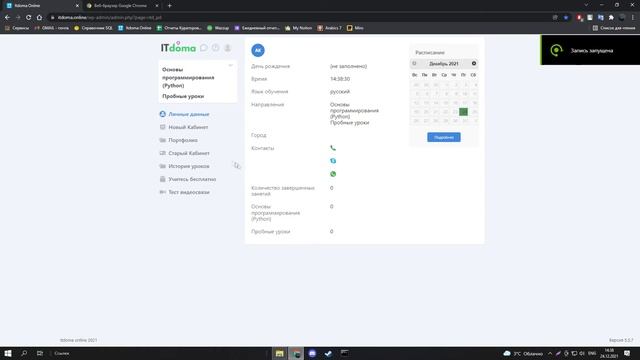Open the Windows Start menu
This screenshot has height=360, width=640.
pos(8,353)
